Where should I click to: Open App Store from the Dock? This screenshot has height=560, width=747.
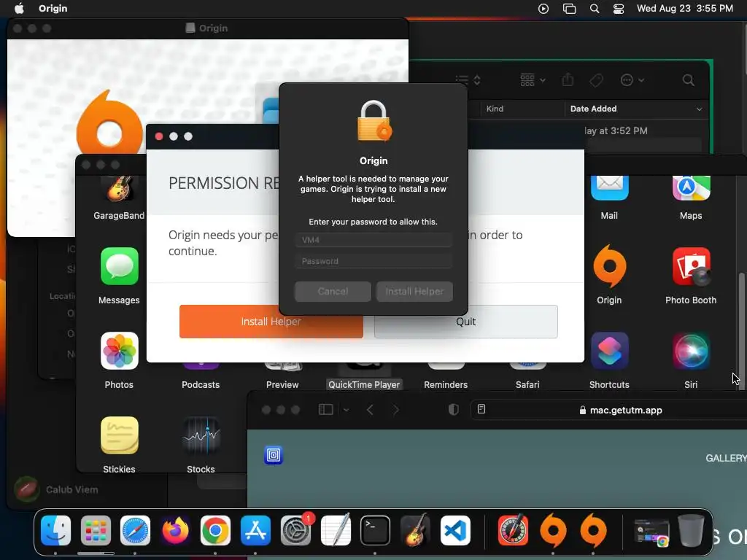point(255,531)
